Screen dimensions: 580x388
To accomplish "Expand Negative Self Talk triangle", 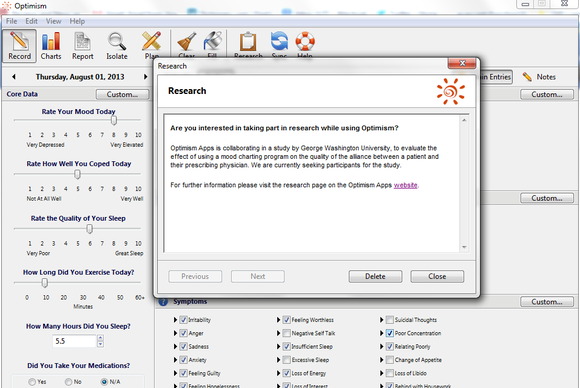I will (x=278, y=333).
